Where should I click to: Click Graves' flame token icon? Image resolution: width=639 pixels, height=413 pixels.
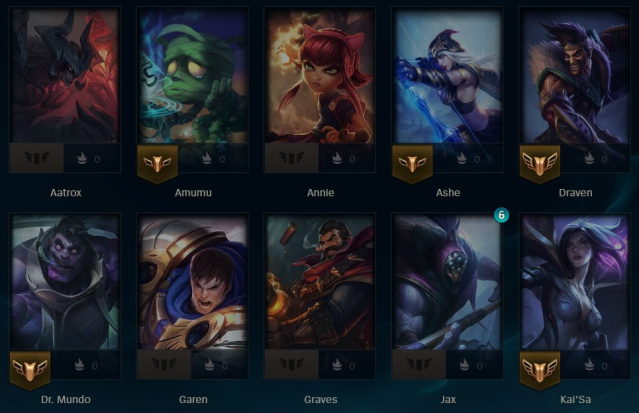[337, 364]
